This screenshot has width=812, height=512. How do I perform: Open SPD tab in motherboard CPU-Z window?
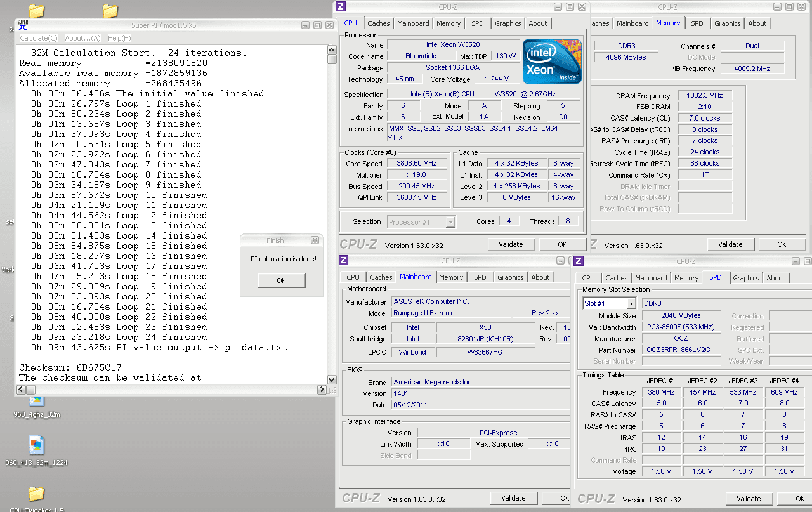pyautogui.click(x=480, y=277)
